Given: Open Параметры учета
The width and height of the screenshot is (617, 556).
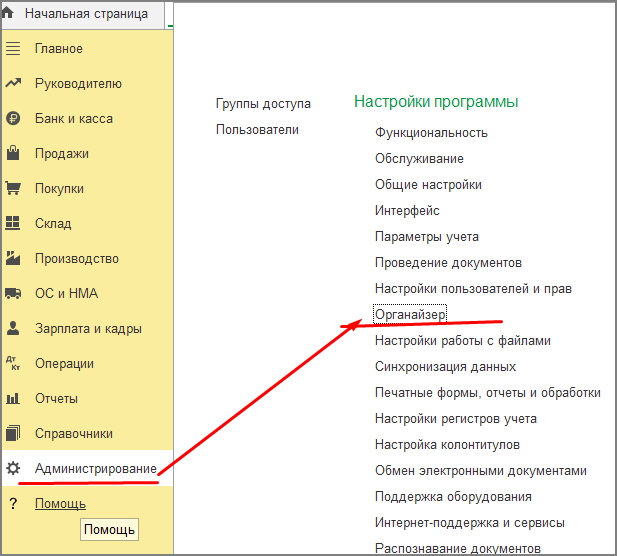Looking at the screenshot, I should 427,236.
